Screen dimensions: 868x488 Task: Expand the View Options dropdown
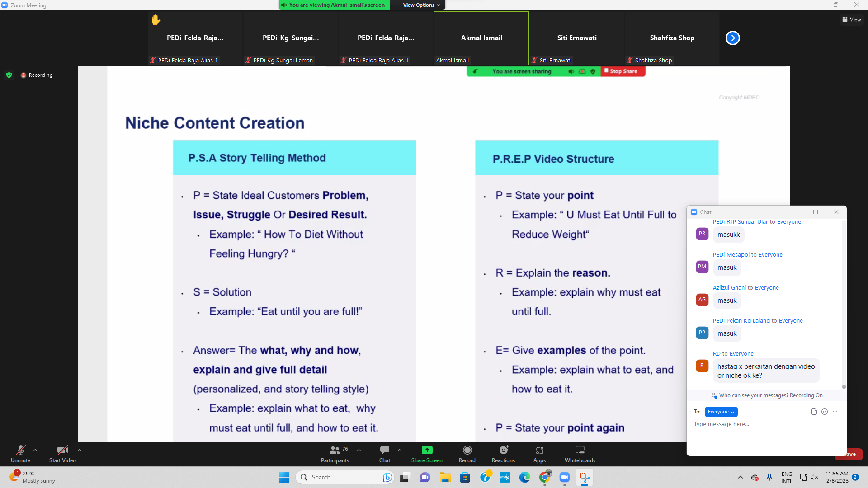point(421,5)
